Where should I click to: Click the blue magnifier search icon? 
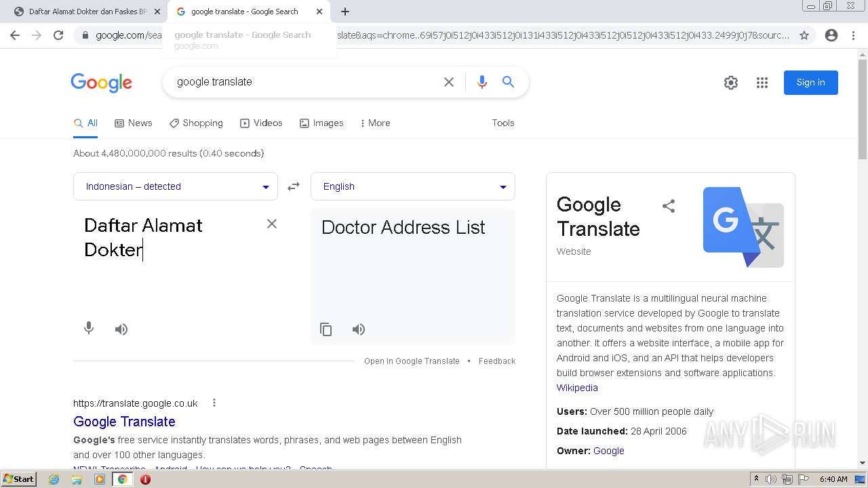pos(508,82)
